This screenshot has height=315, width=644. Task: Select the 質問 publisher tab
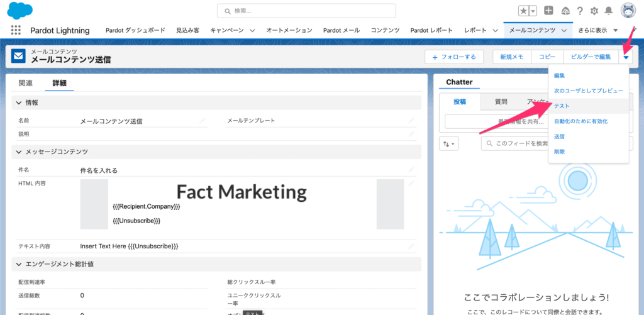pyautogui.click(x=501, y=102)
